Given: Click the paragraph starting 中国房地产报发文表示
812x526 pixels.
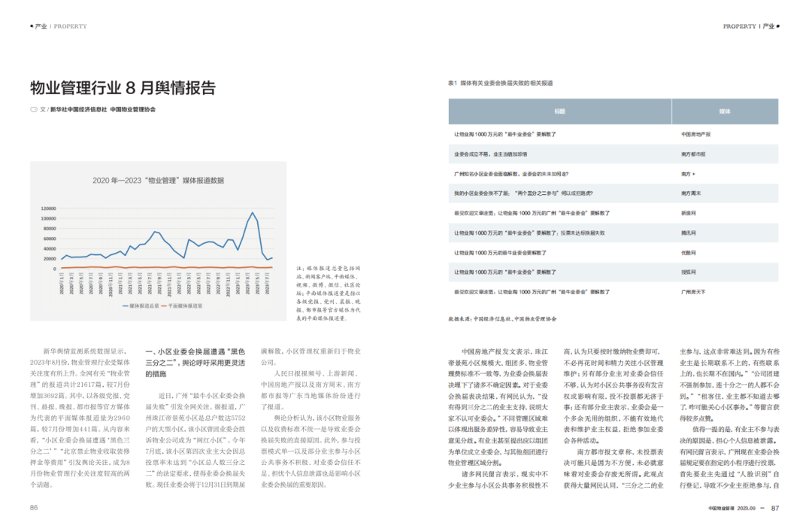Looking at the screenshot, I should click(x=498, y=407).
